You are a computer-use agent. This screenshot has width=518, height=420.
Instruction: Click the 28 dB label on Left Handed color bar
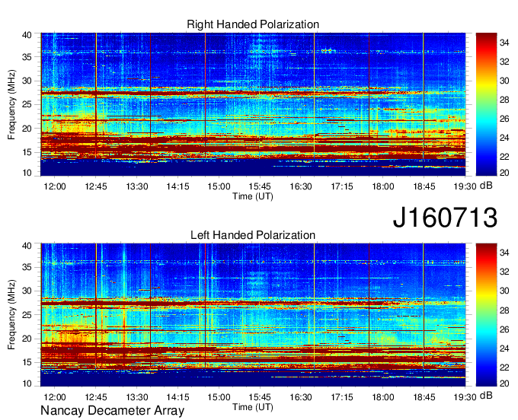pos(504,310)
